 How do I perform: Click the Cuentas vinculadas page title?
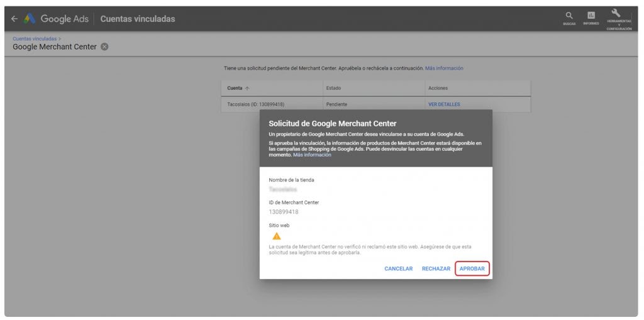138,19
